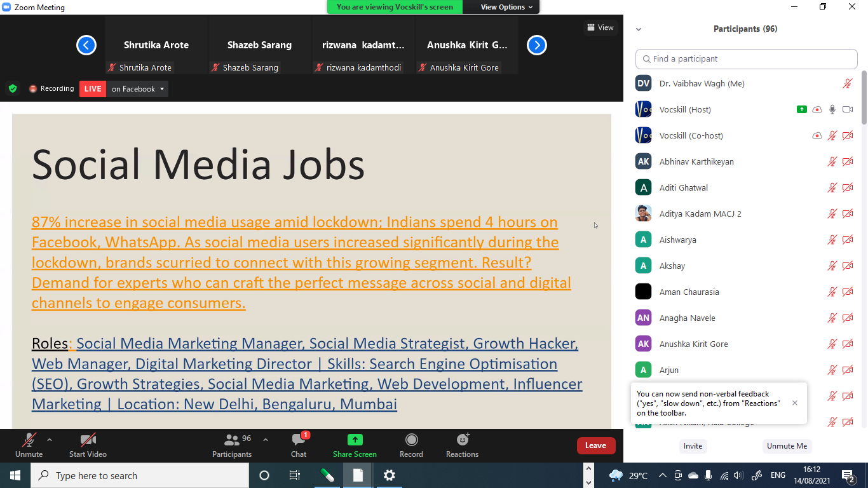868x488 pixels.
Task: Show next video thumbnails with right arrow
Action: point(537,45)
